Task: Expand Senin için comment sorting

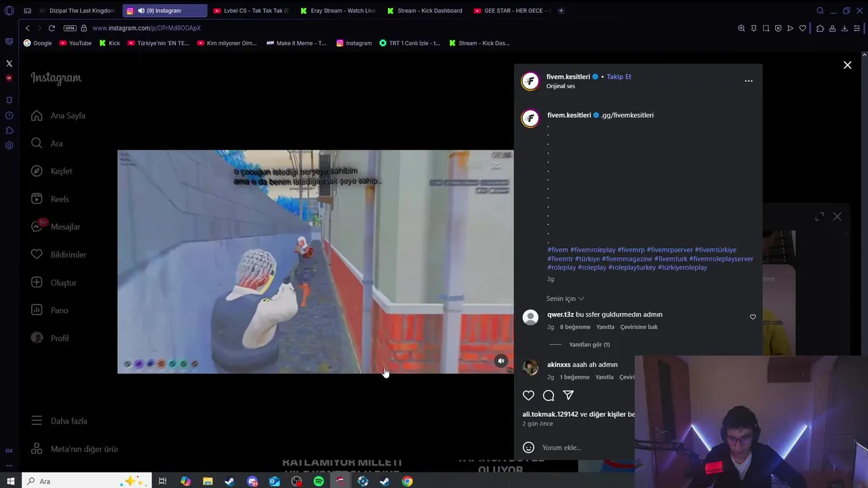Action: coord(565,298)
